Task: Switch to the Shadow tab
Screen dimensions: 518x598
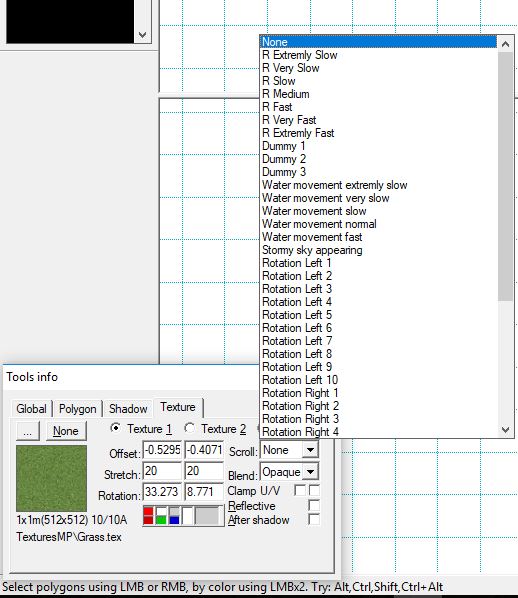Action: pyautogui.click(x=128, y=409)
